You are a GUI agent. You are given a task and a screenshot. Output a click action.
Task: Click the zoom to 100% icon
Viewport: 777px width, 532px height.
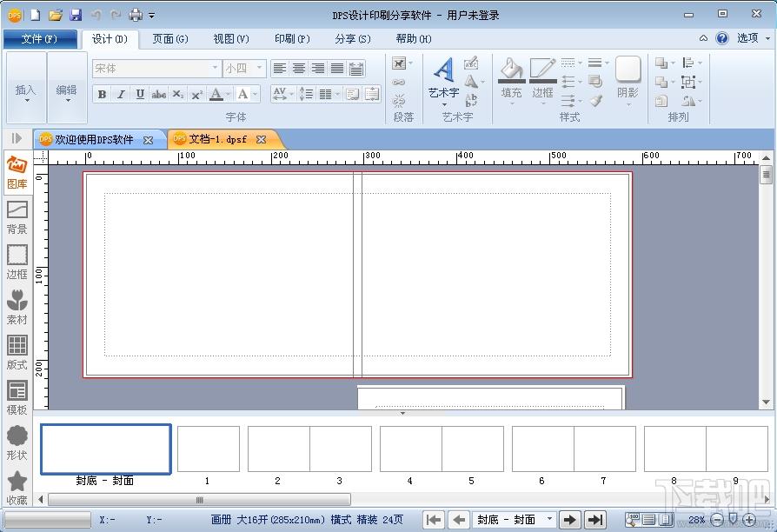pos(633,519)
